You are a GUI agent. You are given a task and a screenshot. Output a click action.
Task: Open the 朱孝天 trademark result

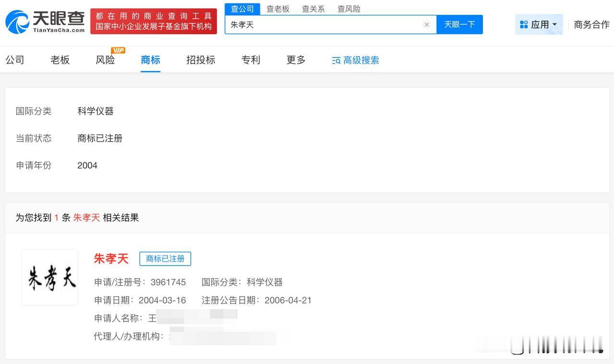111,259
